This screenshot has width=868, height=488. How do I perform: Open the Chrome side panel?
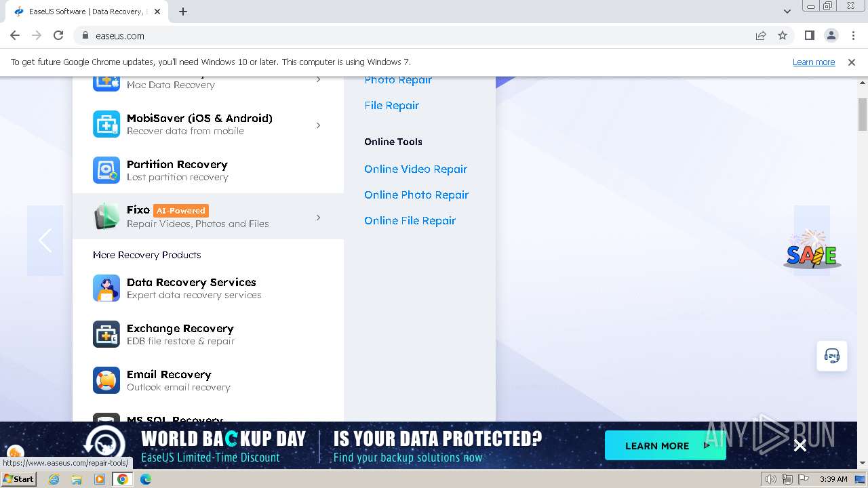coord(809,35)
